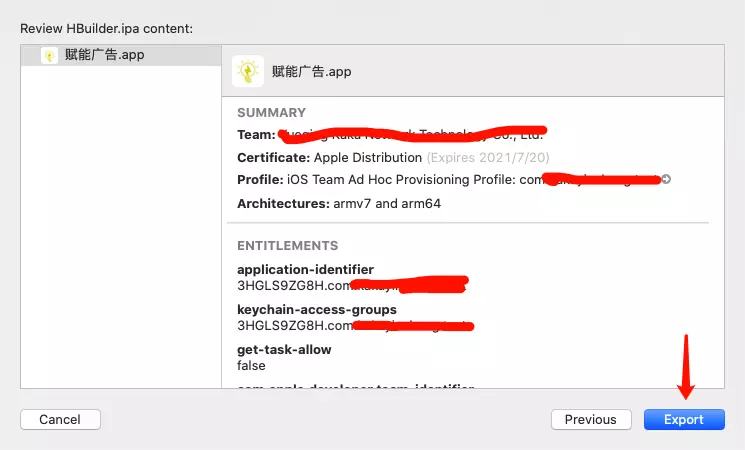Click the Architectures armv7 and arm64 line
The height and width of the screenshot is (450, 745).
(x=339, y=204)
